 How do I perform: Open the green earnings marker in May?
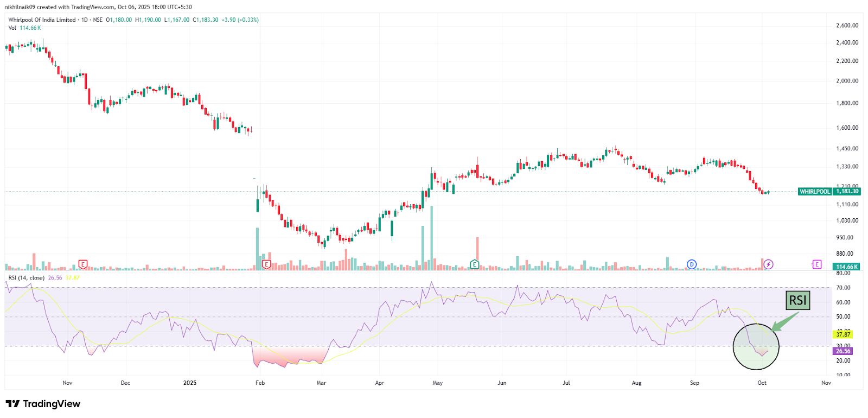pyautogui.click(x=475, y=264)
